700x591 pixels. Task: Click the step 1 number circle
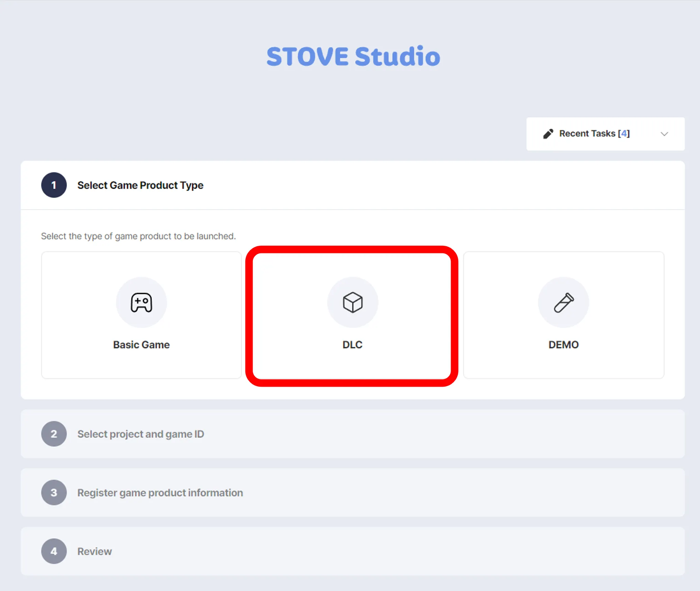click(x=54, y=185)
